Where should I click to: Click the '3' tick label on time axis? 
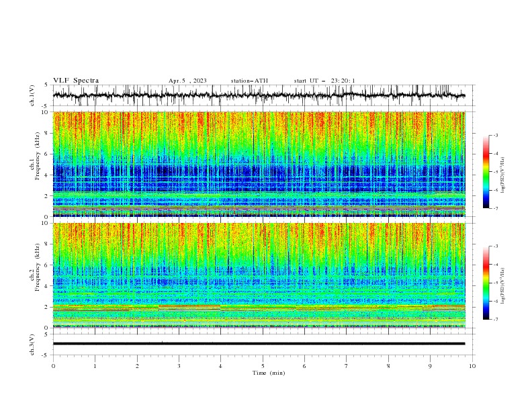(x=179, y=366)
